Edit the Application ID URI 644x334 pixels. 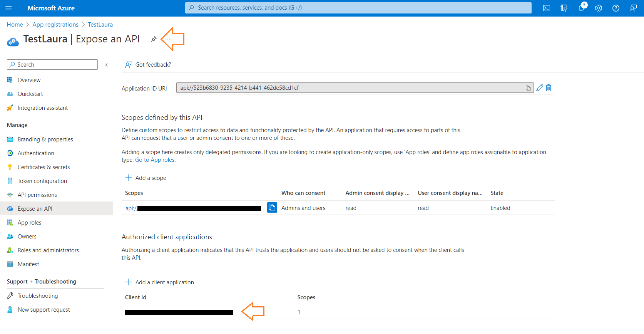(540, 88)
